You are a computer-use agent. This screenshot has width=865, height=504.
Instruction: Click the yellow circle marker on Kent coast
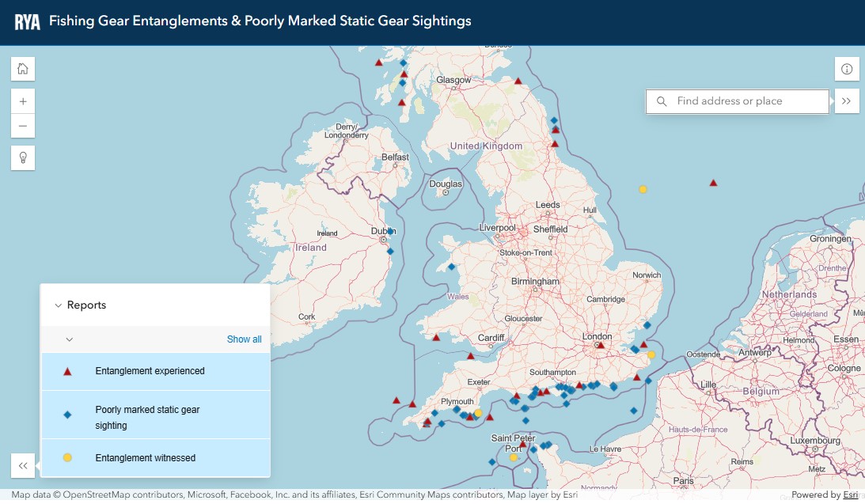tap(651, 354)
